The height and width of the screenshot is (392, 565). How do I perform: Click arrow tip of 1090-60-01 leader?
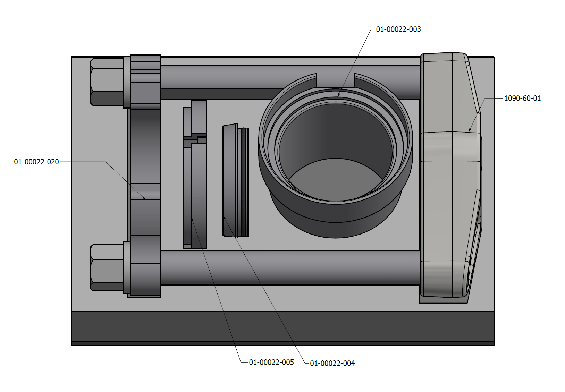469,132
